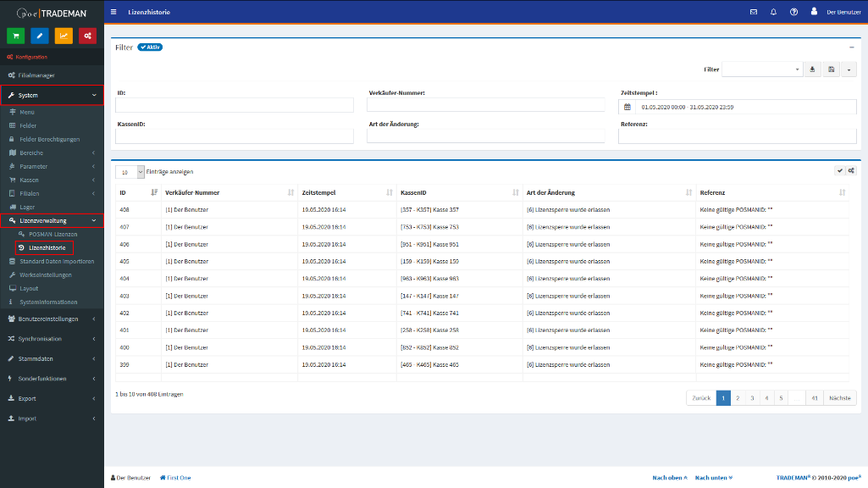Screen dimensions: 868x488
Task: Click the checkmark button above the table
Action: 839,171
